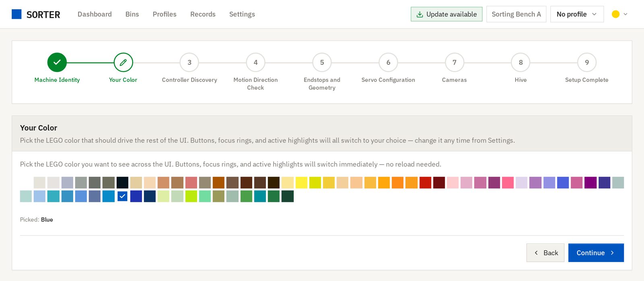The height and width of the screenshot is (281, 644).
Task: Go Back to previous step
Action: click(x=545, y=253)
